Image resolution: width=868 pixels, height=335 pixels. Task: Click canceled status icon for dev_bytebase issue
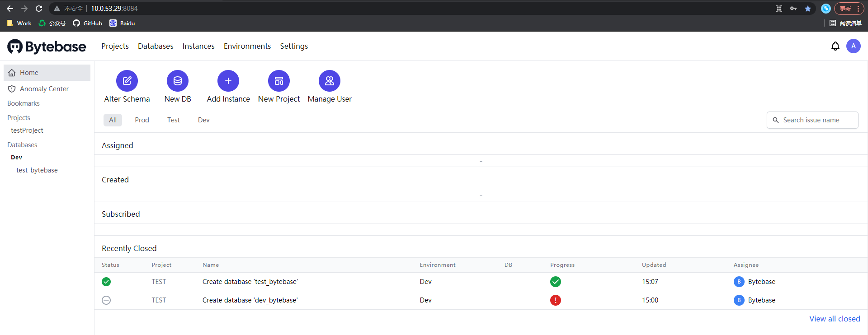106,300
